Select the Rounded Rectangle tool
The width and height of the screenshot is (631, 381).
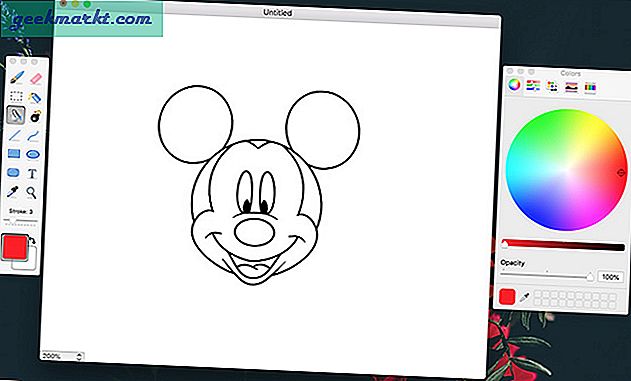pos(13,173)
